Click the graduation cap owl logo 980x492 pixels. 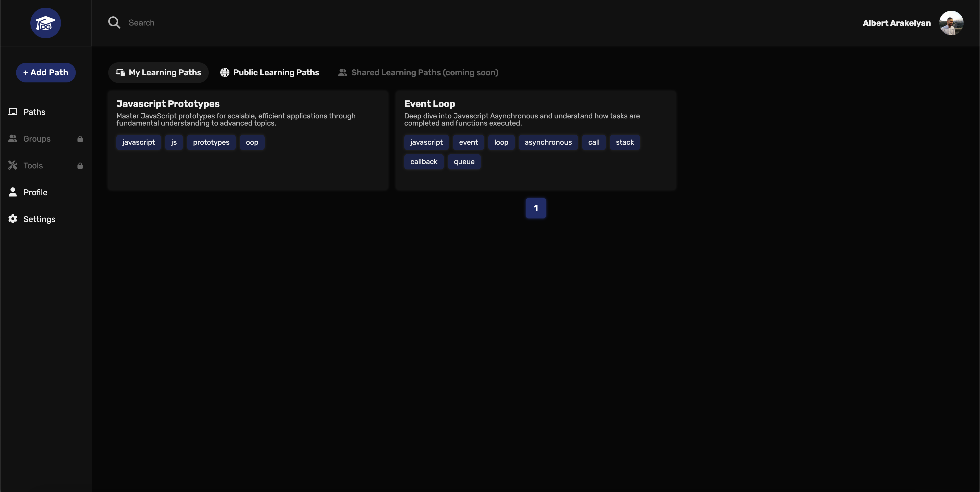pyautogui.click(x=46, y=23)
